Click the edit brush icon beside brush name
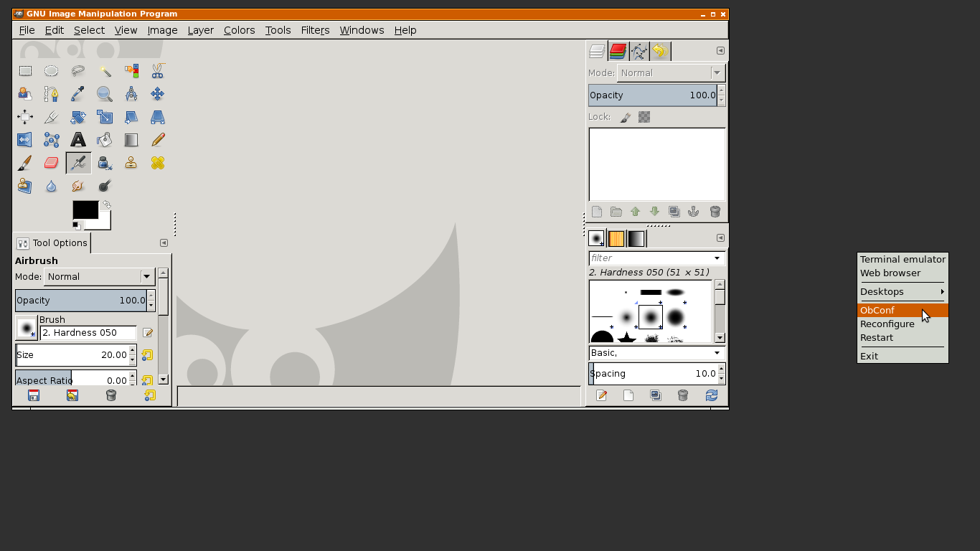Image resolution: width=980 pixels, height=551 pixels. [148, 333]
